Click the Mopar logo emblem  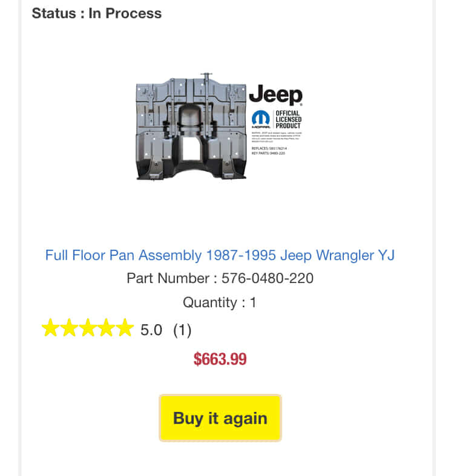[x=261, y=119]
